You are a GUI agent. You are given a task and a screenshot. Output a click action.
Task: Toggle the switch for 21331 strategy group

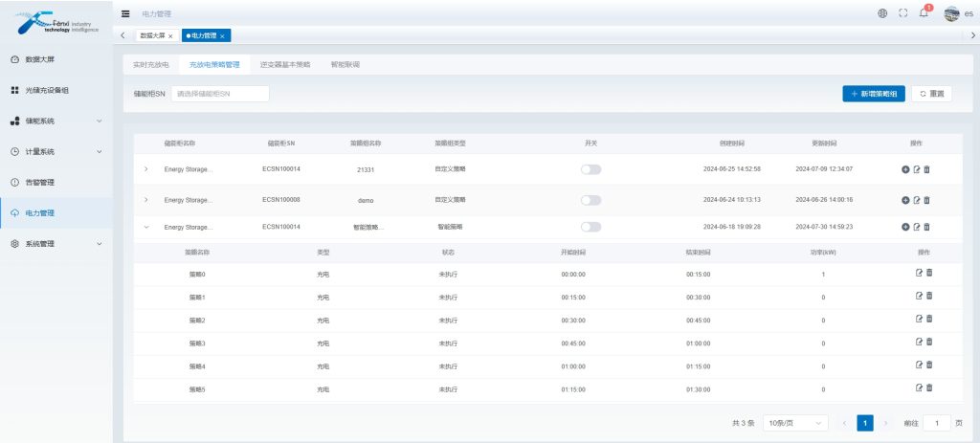pyautogui.click(x=590, y=169)
